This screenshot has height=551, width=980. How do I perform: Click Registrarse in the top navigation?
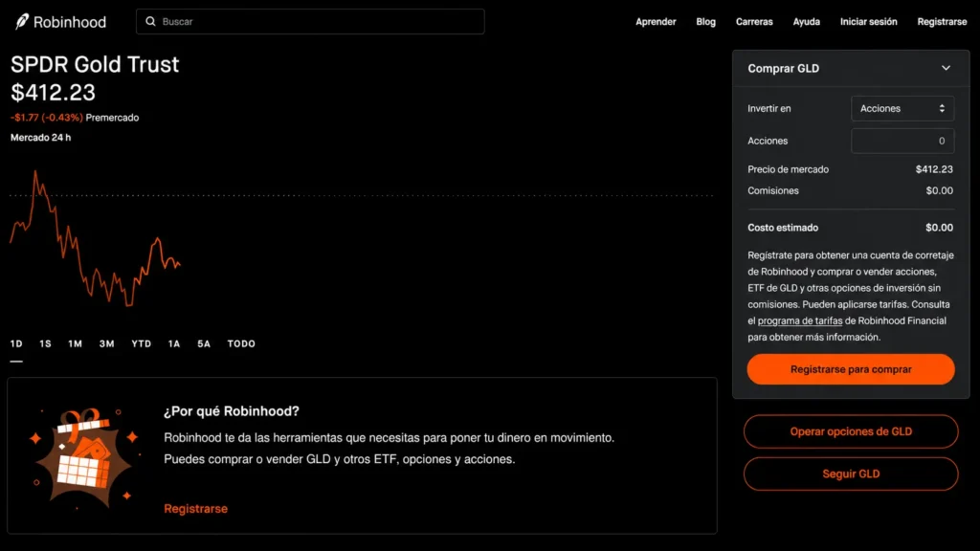[x=942, y=22]
